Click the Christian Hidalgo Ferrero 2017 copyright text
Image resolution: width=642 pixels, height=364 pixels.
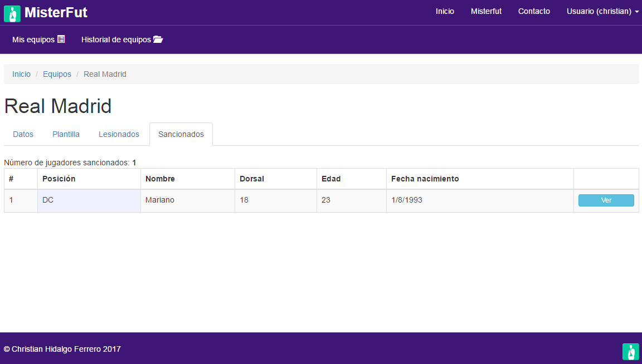62,349
